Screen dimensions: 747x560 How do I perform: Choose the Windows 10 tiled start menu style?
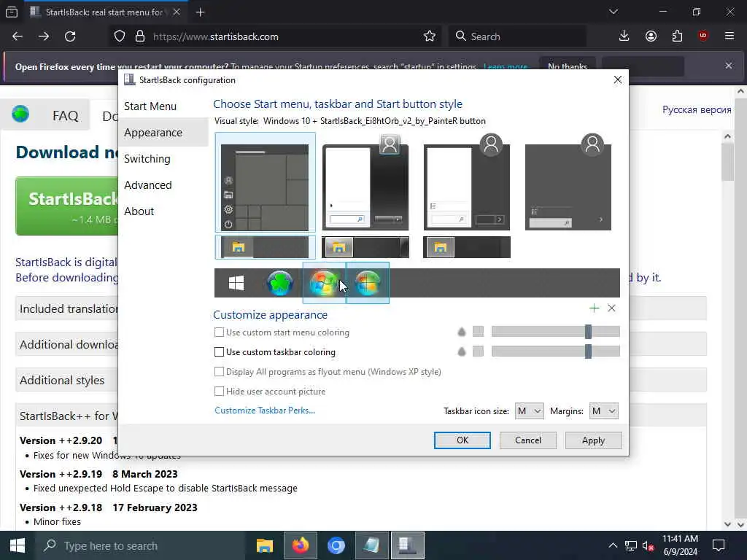(x=265, y=182)
